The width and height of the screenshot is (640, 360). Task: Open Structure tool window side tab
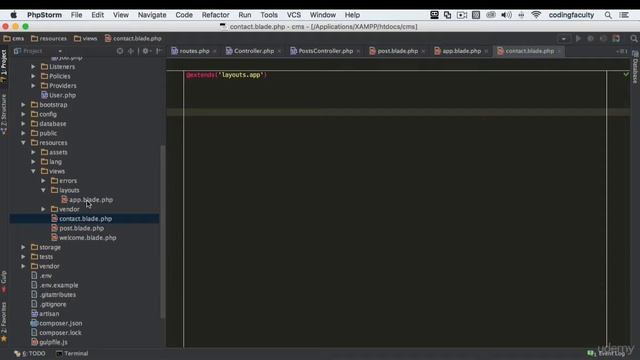tap(4, 114)
